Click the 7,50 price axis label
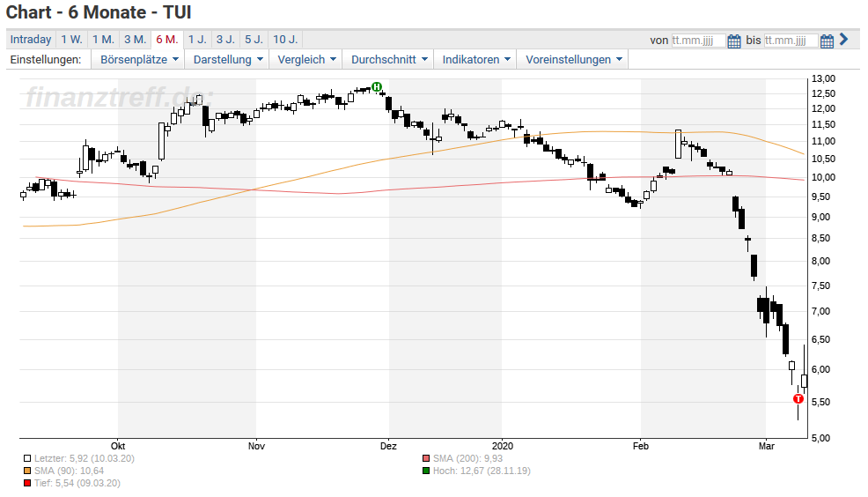 point(821,286)
